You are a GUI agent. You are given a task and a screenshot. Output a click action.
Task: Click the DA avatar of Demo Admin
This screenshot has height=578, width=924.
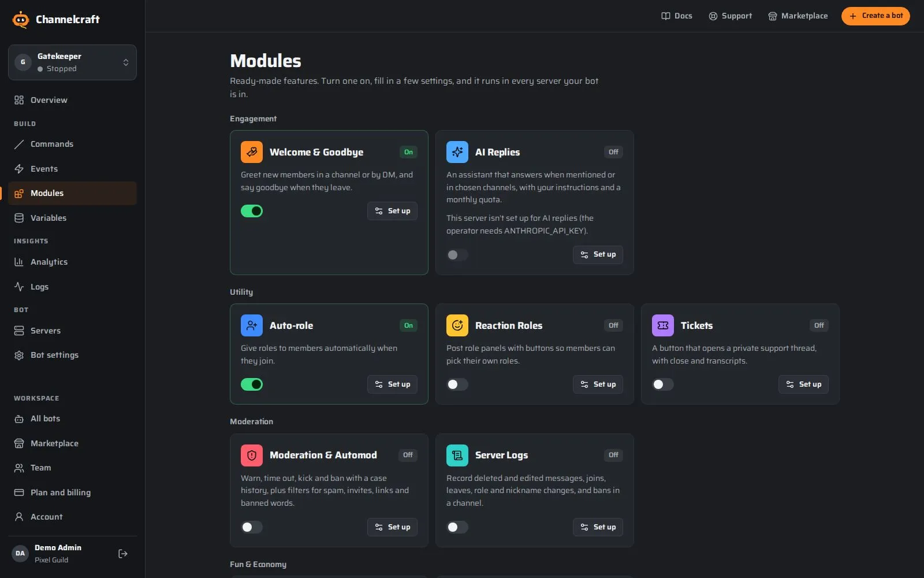[x=20, y=553]
